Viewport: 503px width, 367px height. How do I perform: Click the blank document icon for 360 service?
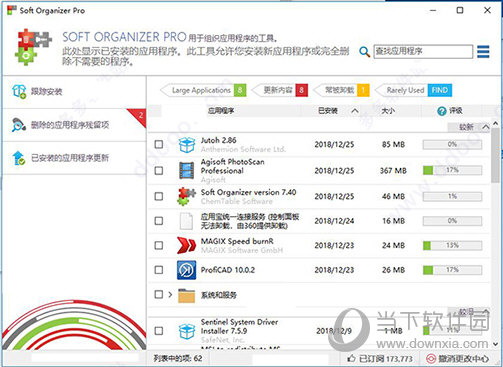(186, 221)
